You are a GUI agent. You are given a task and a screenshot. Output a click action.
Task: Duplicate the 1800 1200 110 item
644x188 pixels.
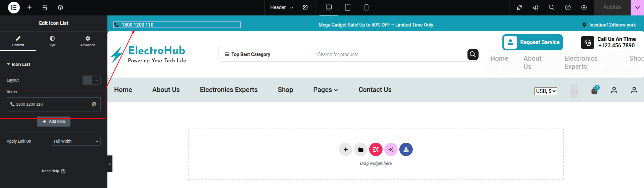click(x=94, y=104)
